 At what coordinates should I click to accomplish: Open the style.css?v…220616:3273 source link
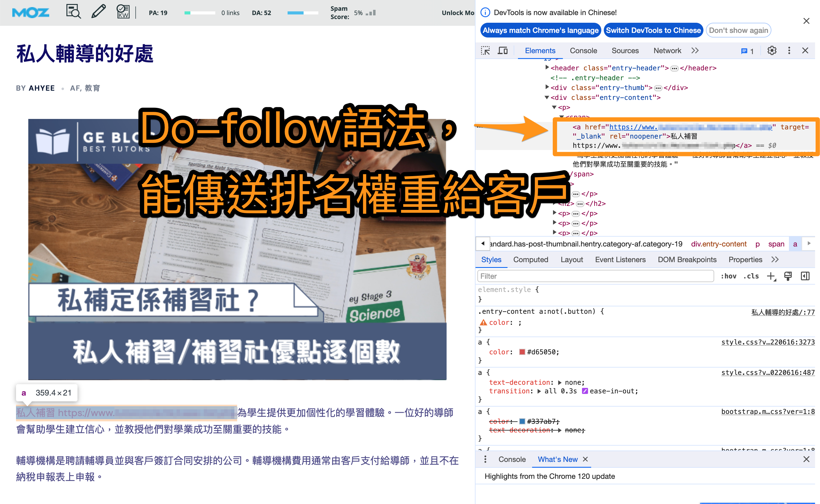pyautogui.click(x=768, y=342)
